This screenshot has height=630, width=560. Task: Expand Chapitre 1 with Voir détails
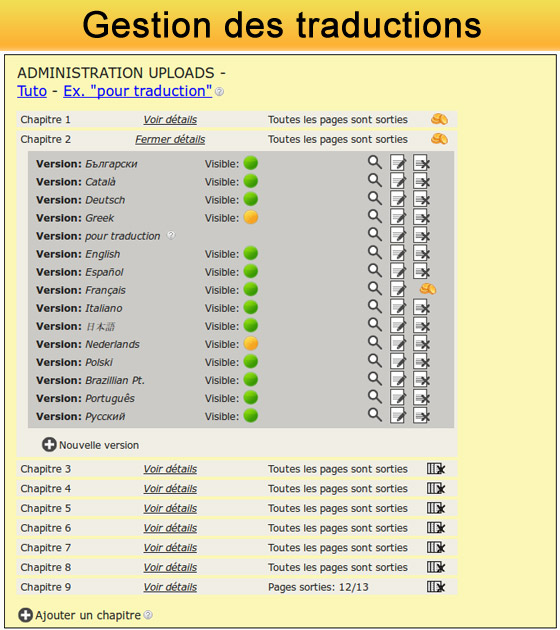click(170, 120)
